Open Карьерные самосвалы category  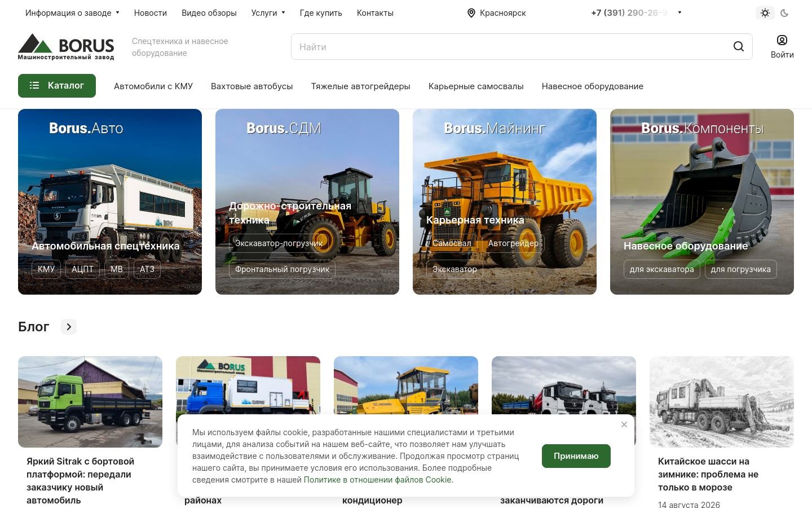476,86
